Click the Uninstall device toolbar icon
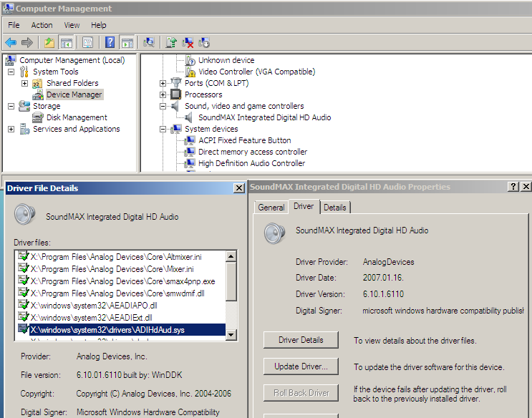 [188, 42]
